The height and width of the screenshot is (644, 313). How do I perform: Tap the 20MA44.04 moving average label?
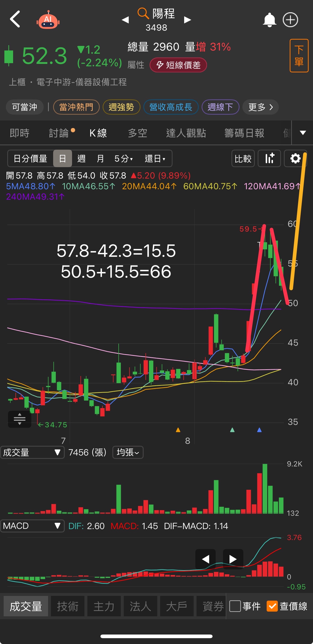point(149,186)
